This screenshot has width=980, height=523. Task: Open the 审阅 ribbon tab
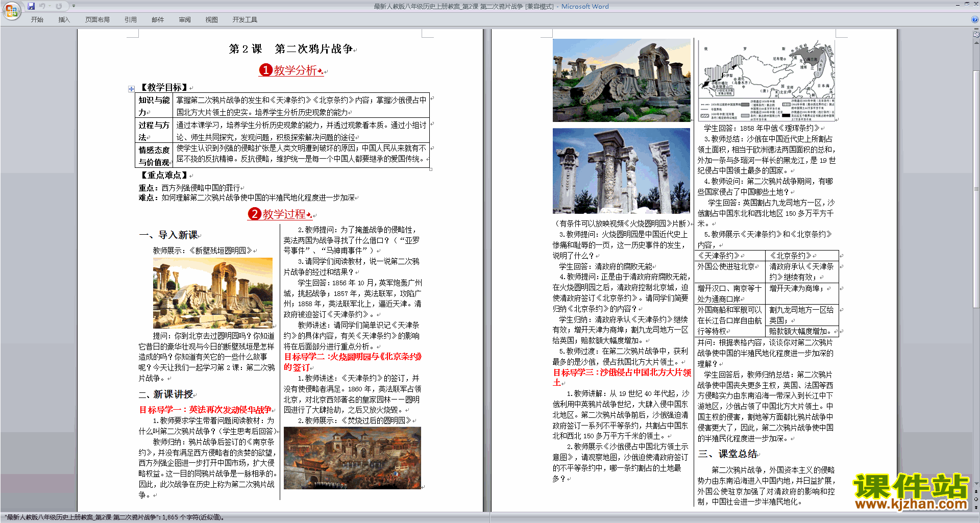(x=185, y=19)
